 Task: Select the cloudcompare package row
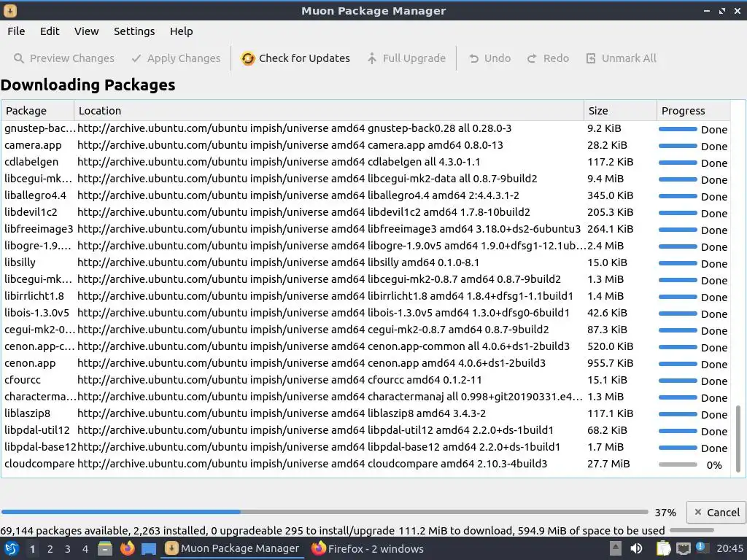click(x=367, y=464)
